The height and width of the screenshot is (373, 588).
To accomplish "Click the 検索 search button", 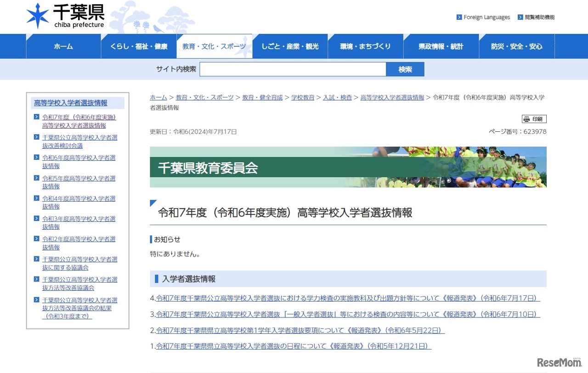I will (404, 69).
